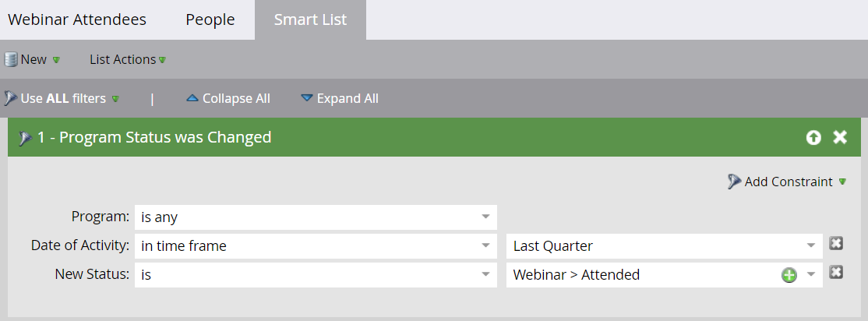Expand the Webinar > Attended value dropdown arrow
868x321 pixels.
[811, 274]
